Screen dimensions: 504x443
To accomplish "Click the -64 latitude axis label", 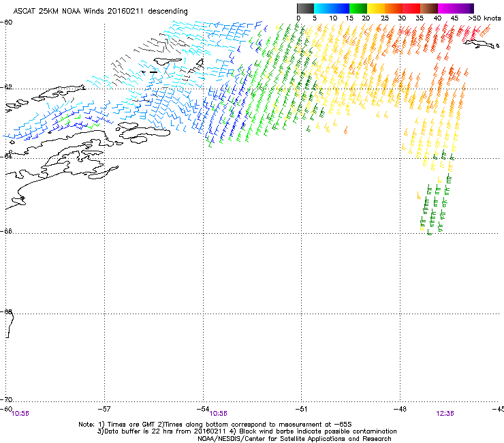I will point(7,156).
